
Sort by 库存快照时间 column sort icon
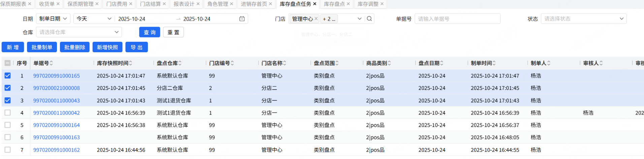131,63
